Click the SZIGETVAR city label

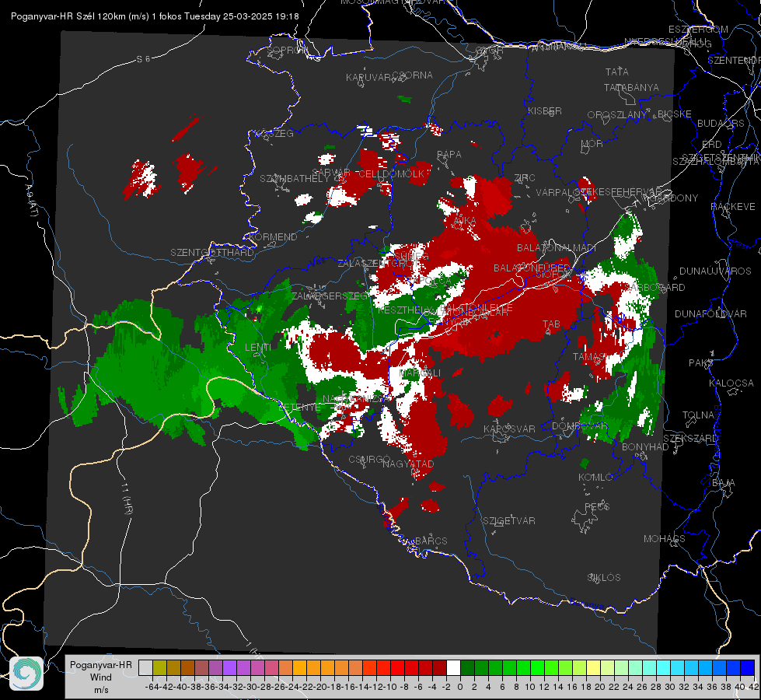click(x=509, y=520)
